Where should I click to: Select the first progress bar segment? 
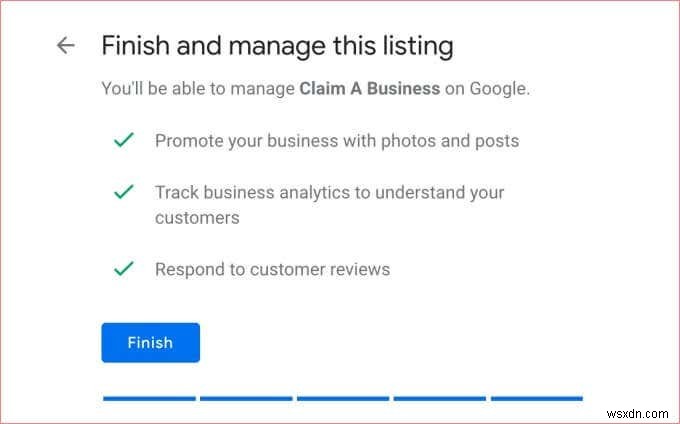(149, 398)
